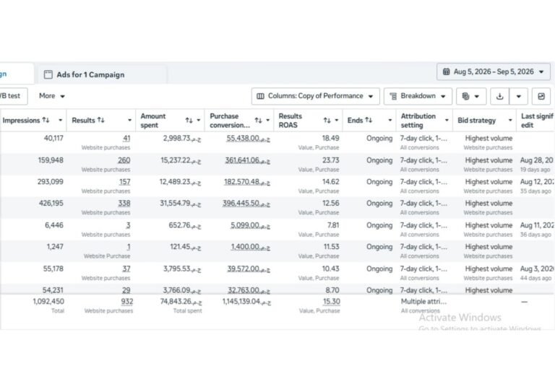Sort by Ends column arrows
Image resolution: width=555 pixels, height=392 pixels.
pos(369,120)
